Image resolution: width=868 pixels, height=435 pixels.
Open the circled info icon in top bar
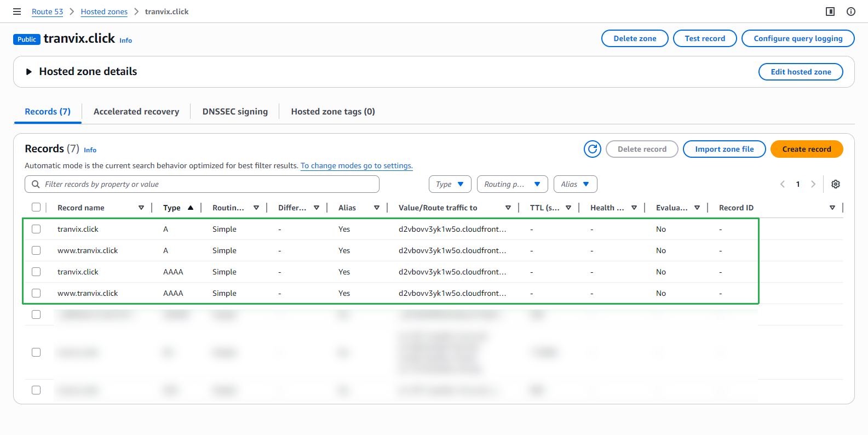click(851, 12)
